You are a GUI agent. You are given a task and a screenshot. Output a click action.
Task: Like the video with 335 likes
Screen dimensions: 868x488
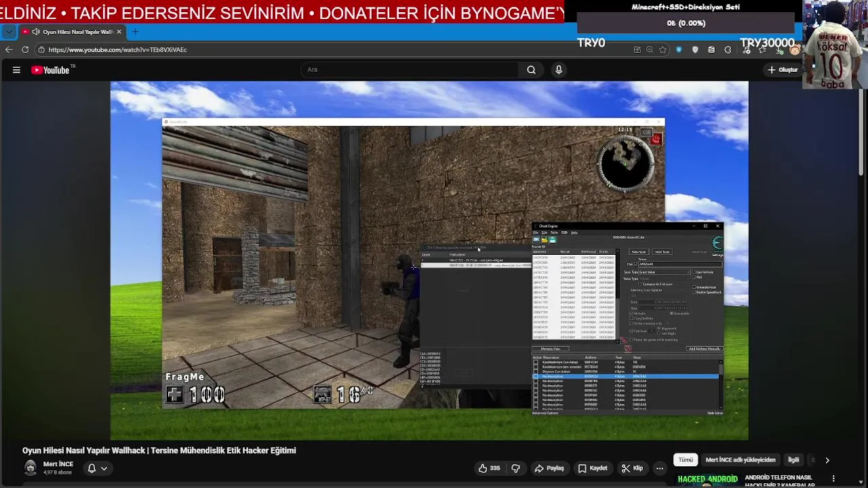coord(490,468)
